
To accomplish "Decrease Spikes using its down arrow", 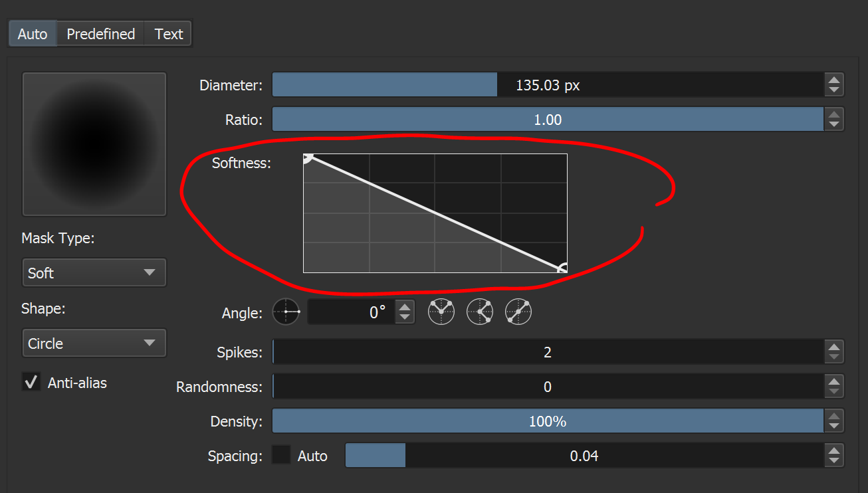I will 834,358.
